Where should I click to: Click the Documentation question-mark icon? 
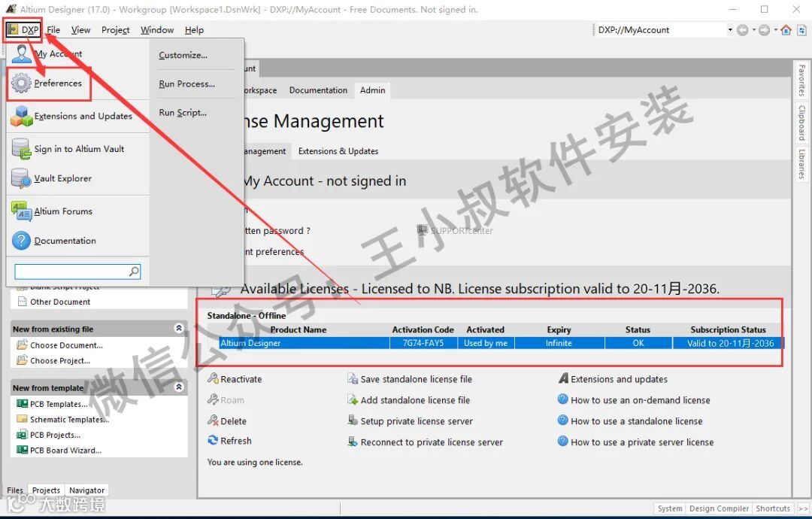click(21, 241)
